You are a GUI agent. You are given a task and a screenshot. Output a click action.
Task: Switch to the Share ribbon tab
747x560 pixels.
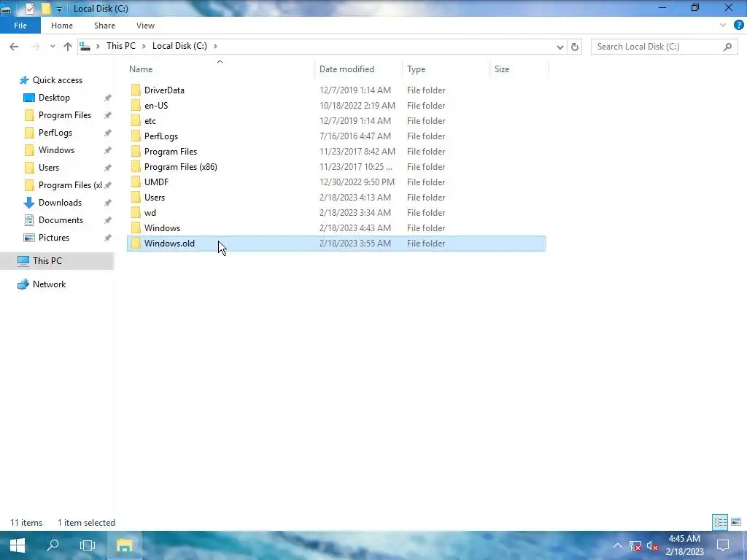[104, 26]
